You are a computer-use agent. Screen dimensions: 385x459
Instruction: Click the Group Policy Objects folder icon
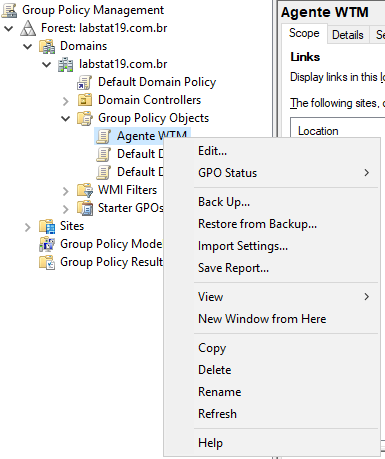point(85,118)
